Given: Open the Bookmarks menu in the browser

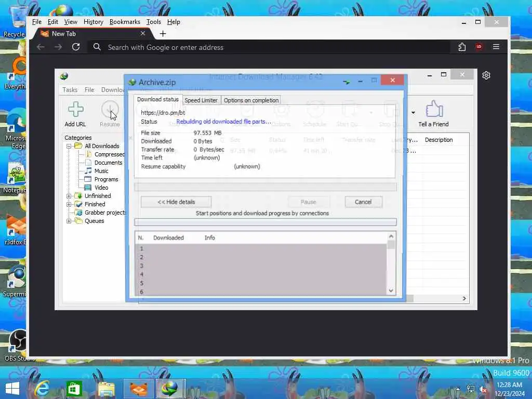Looking at the screenshot, I should [x=125, y=22].
